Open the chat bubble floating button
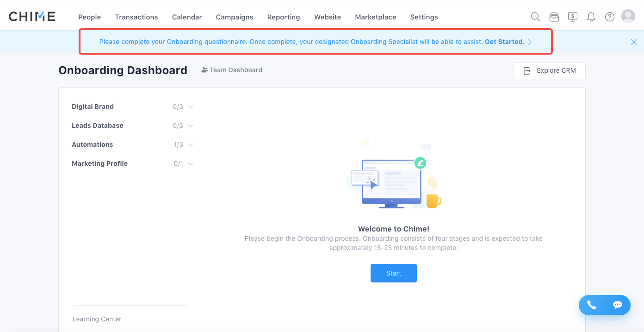644x332 pixels. (618, 305)
